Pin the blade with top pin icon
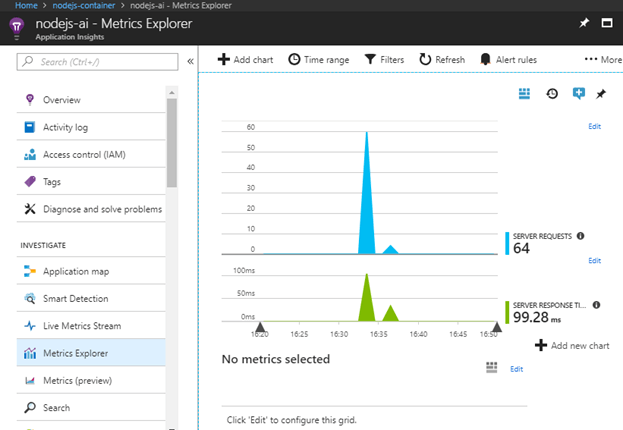The height and width of the screenshot is (430, 623). pyautogui.click(x=584, y=22)
